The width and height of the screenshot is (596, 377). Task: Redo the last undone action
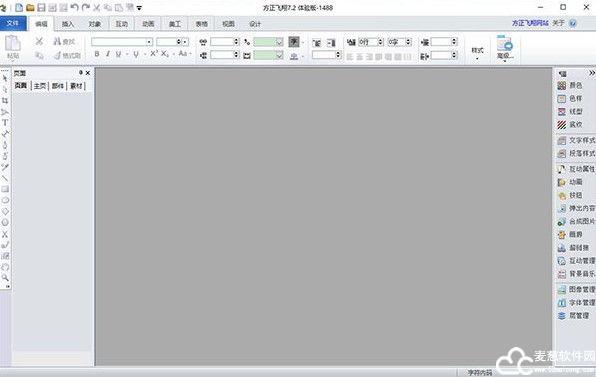tap(86, 7)
